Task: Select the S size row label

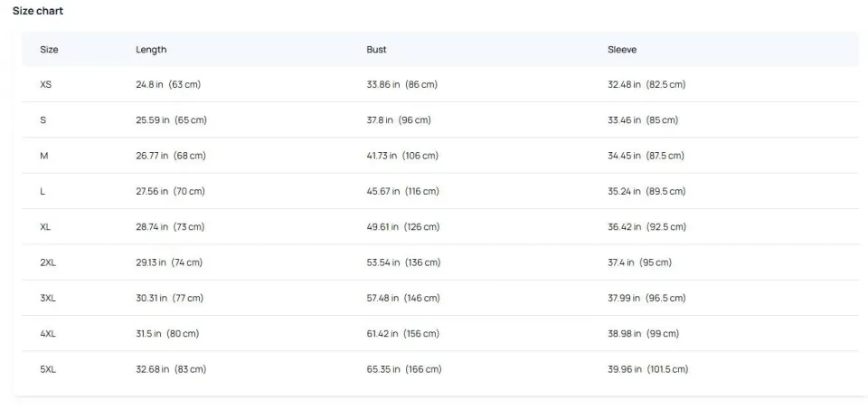Action: tap(43, 120)
